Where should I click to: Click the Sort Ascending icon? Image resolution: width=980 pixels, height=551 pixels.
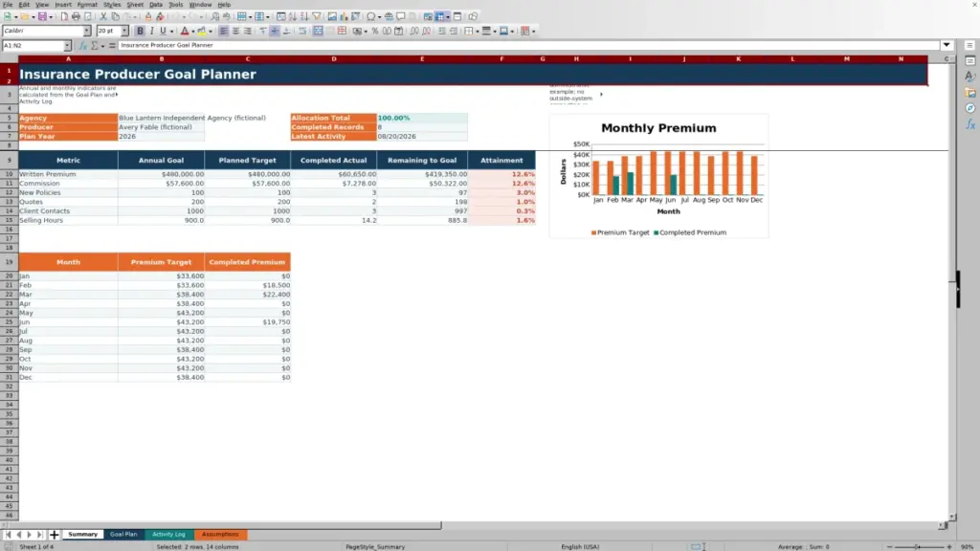pos(293,17)
